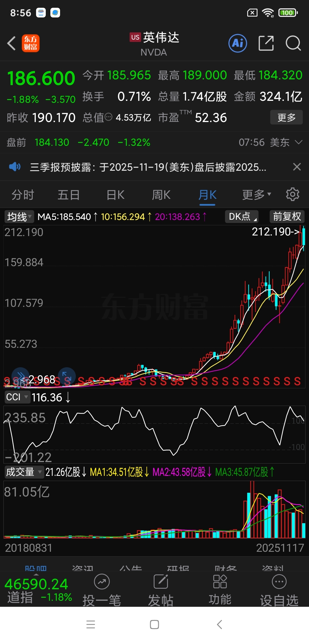Image resolution: width=309 pixels, height=644 pixels.
Task: Open the 均线 indicator dropdown
Action: 19,217
